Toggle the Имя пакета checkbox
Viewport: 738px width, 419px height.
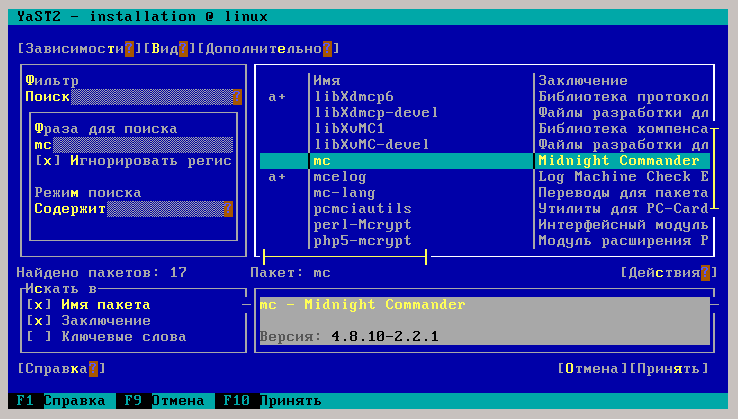[88, 305]
